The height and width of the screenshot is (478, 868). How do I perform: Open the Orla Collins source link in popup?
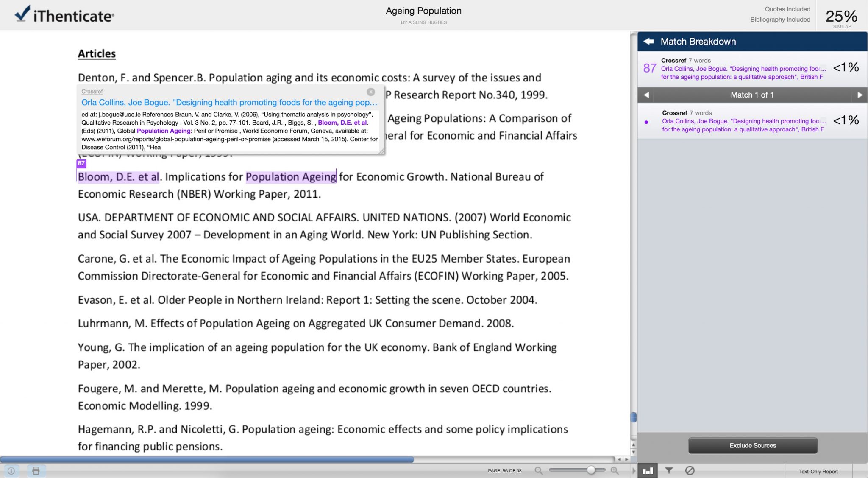(229, 103)
